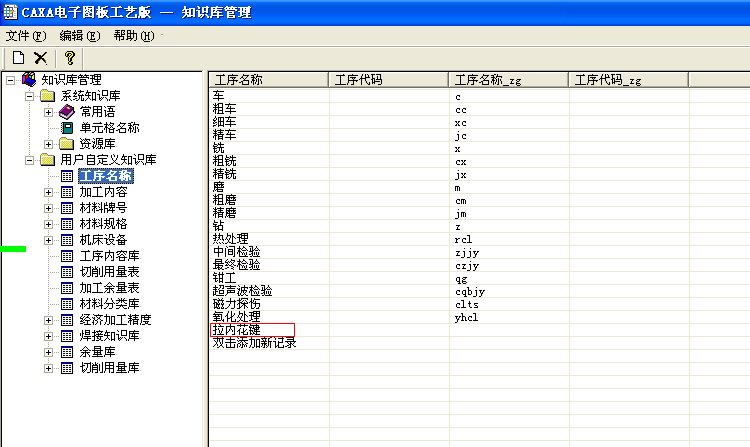Expand the 经济加工精度 node

(48, 320)
